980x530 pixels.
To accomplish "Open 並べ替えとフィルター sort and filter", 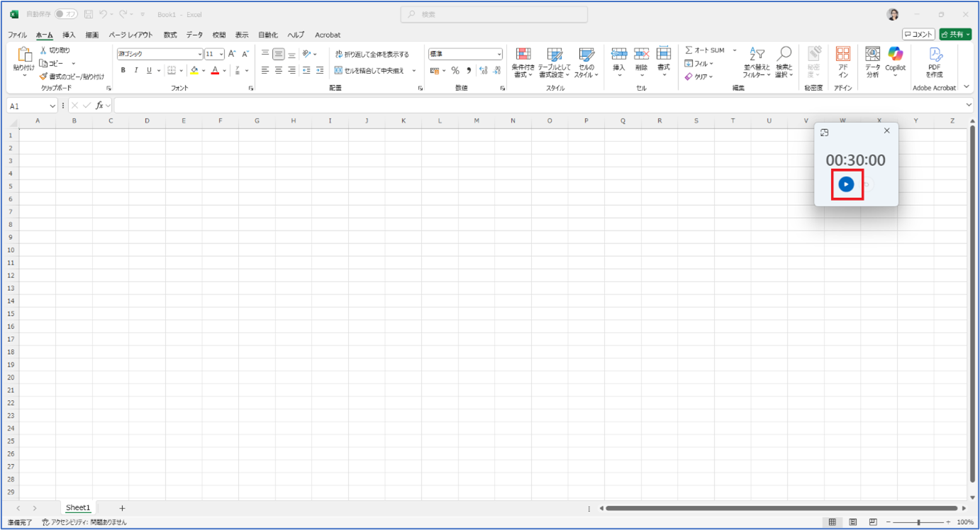I will pyautogui.click(x=757, y=55).
